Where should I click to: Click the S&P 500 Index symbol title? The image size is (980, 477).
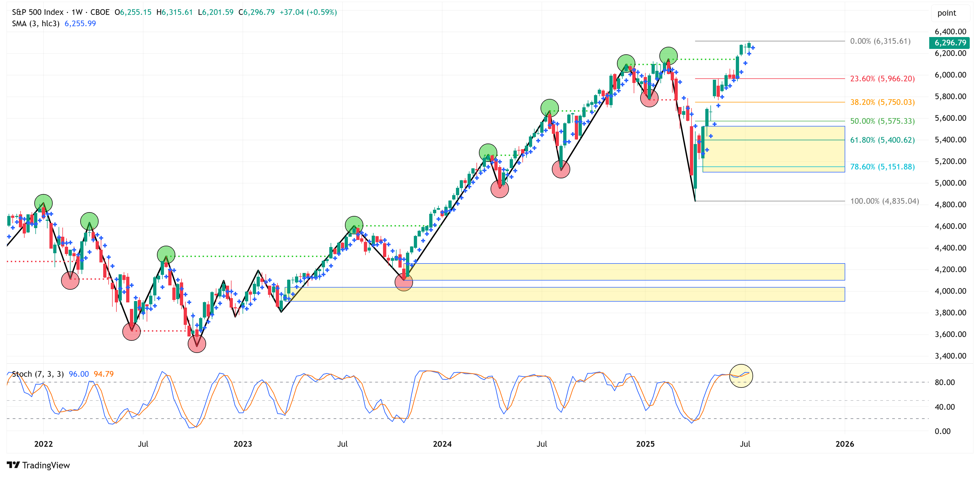click(x=38, y=12)
